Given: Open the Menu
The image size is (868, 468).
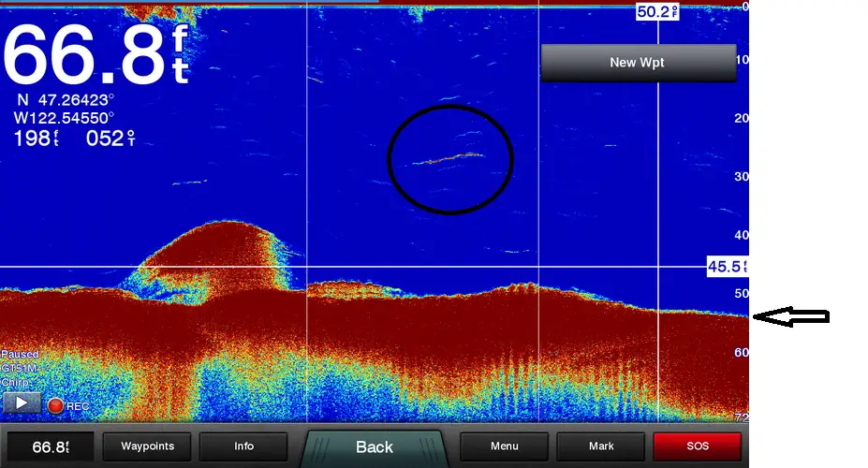Looking at the screenshot, I should click(x=504, y=446).
